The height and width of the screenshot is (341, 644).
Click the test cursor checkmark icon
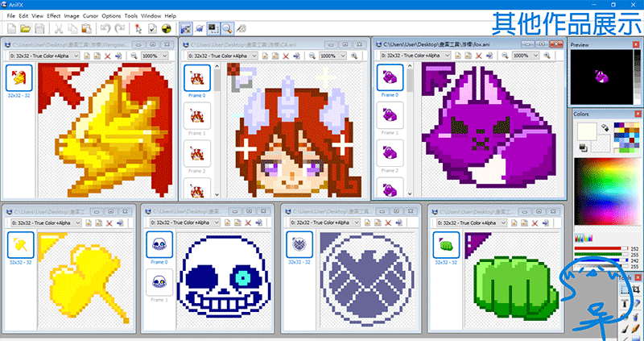[152, 28]
